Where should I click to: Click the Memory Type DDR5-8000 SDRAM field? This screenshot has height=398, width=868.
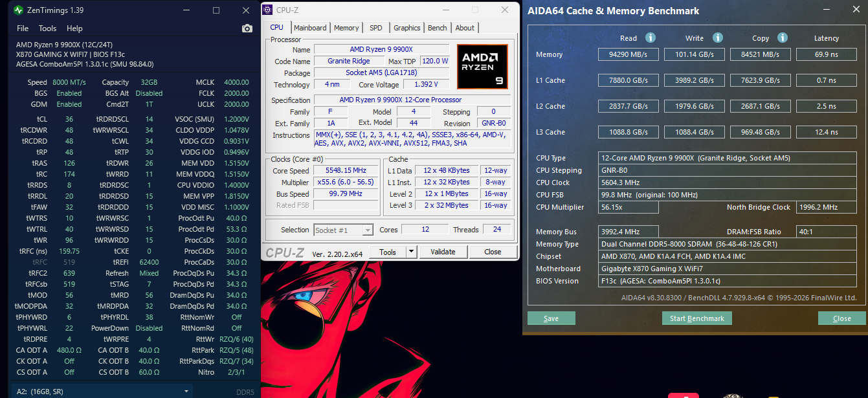728,244
